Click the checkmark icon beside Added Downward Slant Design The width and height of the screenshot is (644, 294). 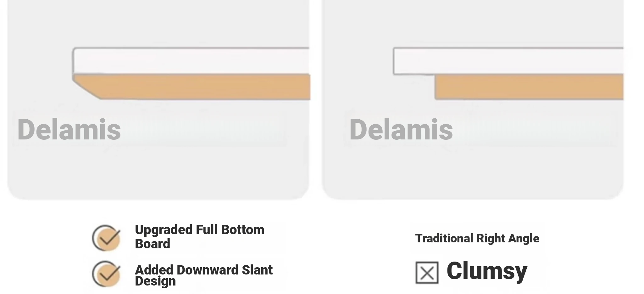pyautogui.click(x=106, y=274)
